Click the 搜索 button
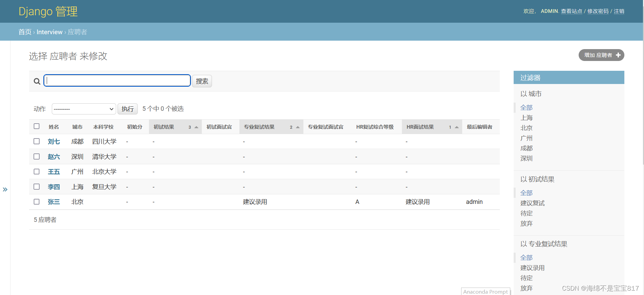644x295 pixels. click(202, 81)
